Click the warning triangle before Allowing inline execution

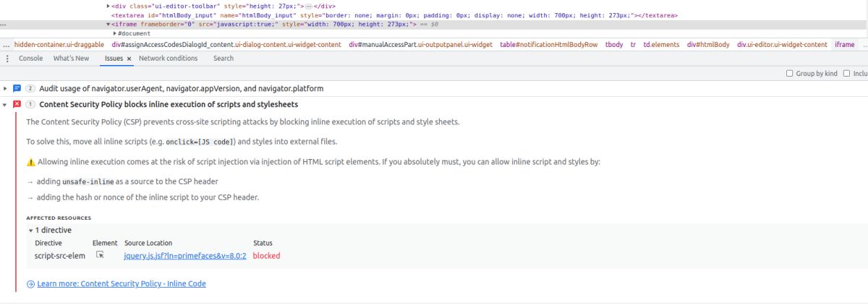(x=30, y=162)
